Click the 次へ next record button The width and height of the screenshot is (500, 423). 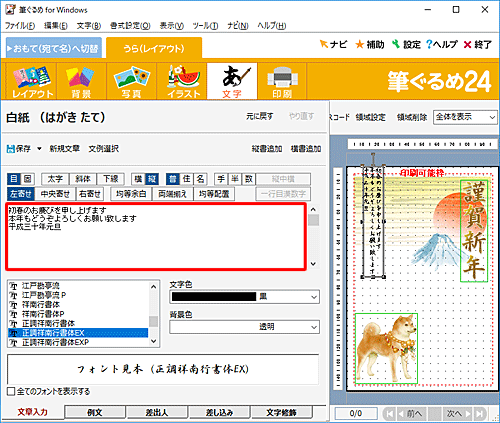458,414
